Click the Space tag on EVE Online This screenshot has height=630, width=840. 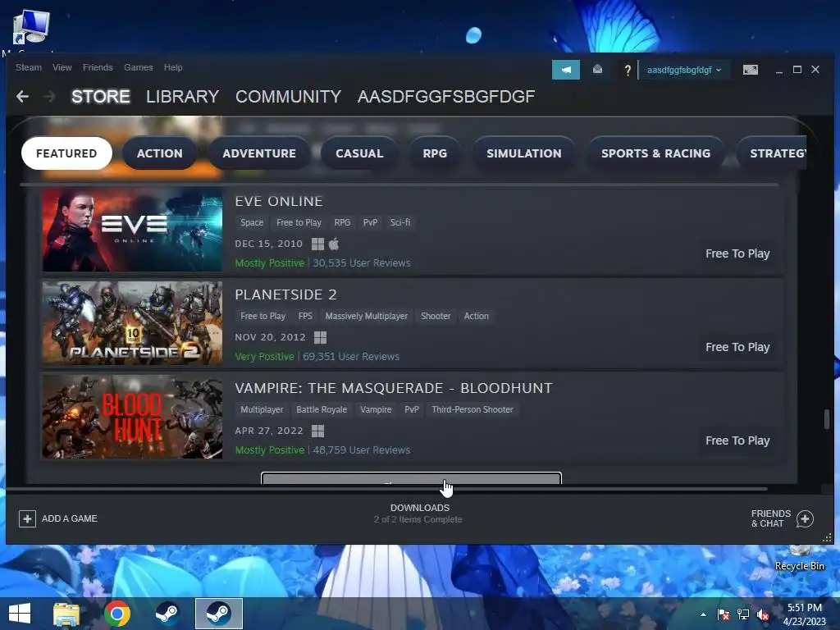point(252,222)
